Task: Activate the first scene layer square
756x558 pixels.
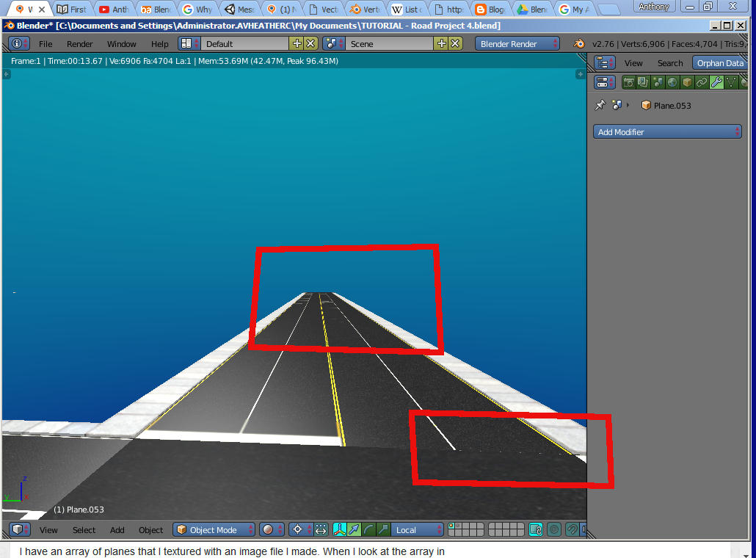Action: point(452,527)
